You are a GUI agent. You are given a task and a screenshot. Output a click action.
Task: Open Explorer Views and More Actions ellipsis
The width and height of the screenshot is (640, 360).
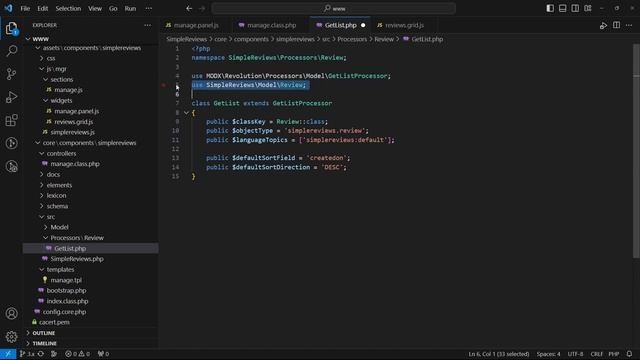147,25
